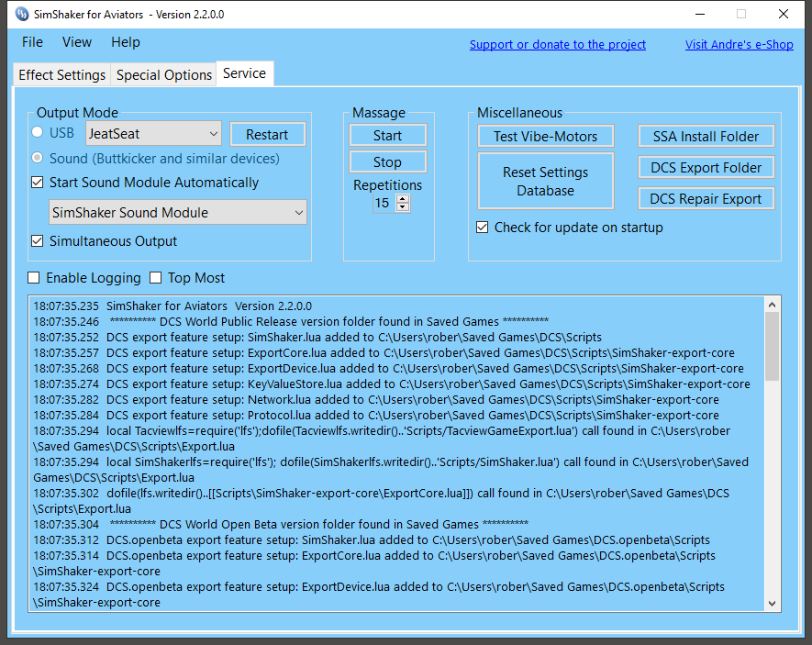Image resolution: width=812 pixels, height=645 pixels.
Task: Toggle the Simultaneous Output checkbox
Action: pos(38,241)
